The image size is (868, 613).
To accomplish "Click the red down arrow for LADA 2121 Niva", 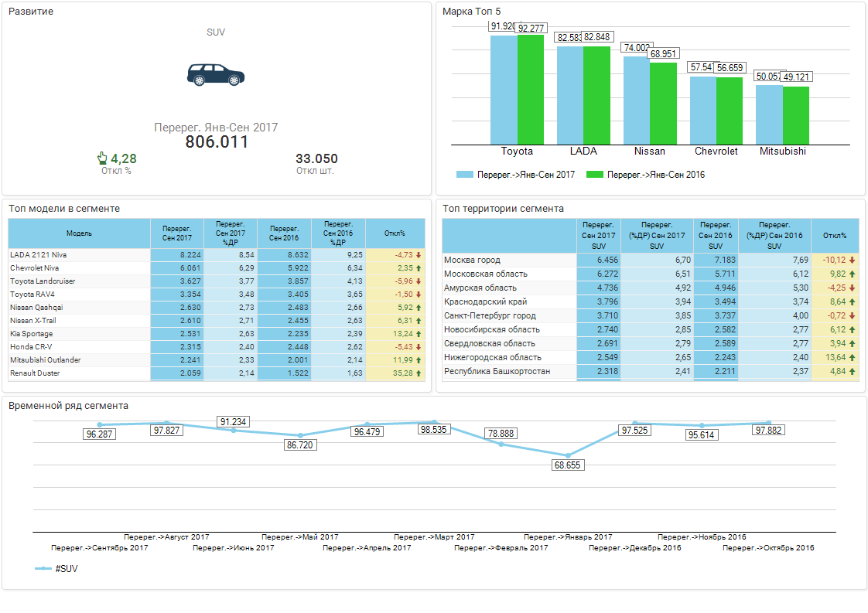I will pos(419,255).
